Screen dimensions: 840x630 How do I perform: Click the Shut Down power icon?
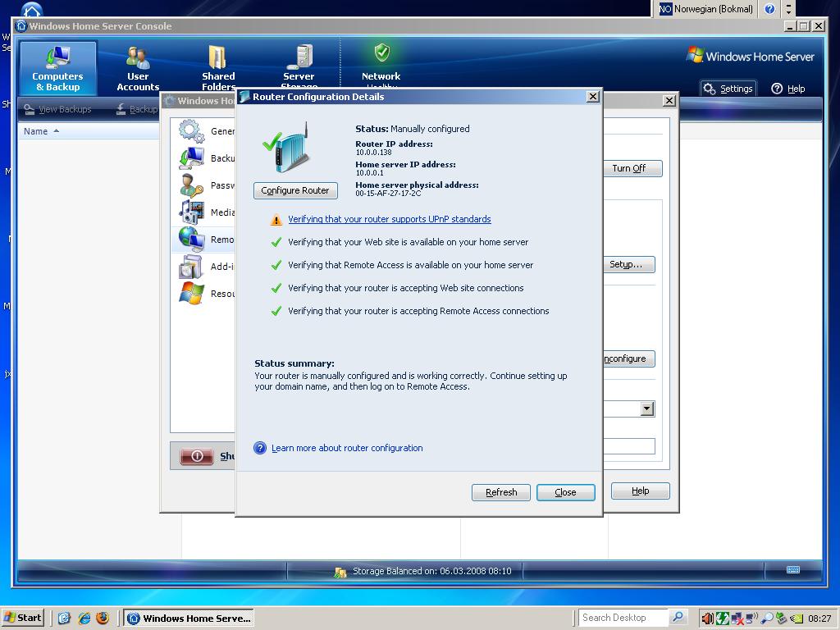pos(197,456)
